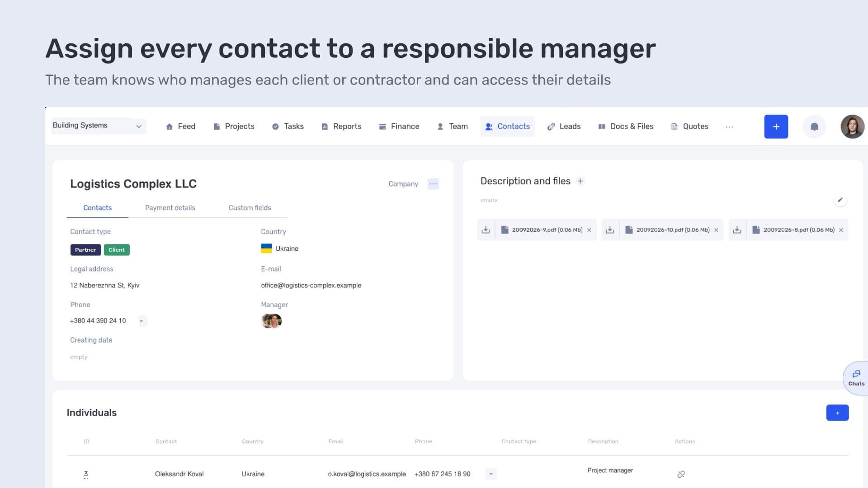Open the Projects section
The image size is (868, 488).
(x=234, y=127)
